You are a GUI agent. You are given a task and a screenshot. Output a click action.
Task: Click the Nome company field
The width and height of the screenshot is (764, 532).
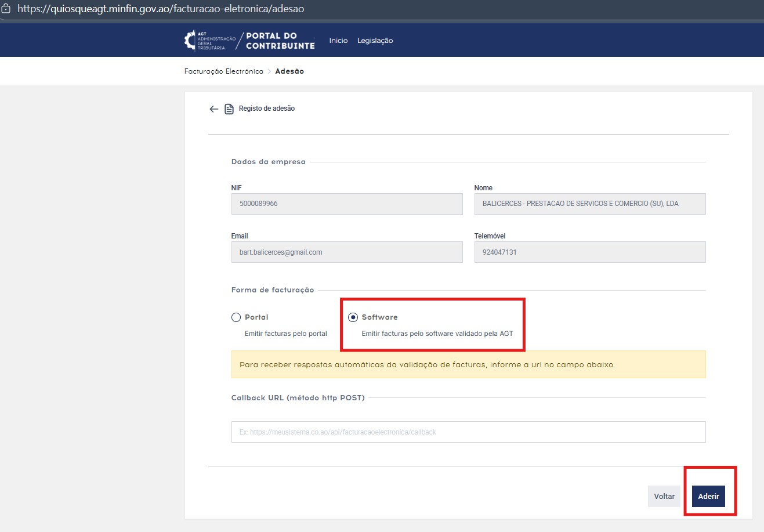pos(589,204)
